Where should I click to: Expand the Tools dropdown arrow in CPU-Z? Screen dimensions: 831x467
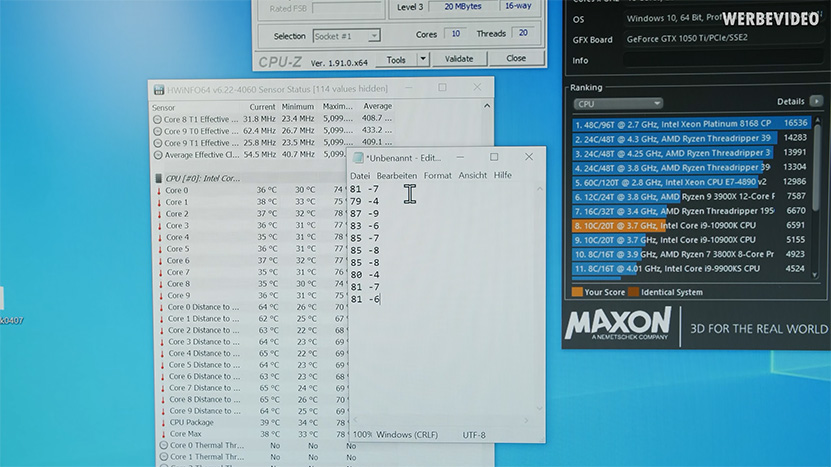pyautogui.click(x=423, y=59)
